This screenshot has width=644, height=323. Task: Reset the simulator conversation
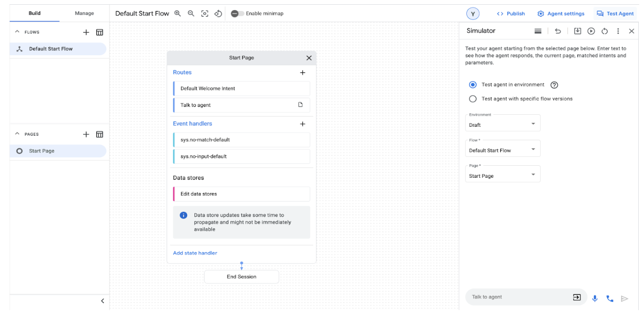pyautogui.click(x=604, y=31)
